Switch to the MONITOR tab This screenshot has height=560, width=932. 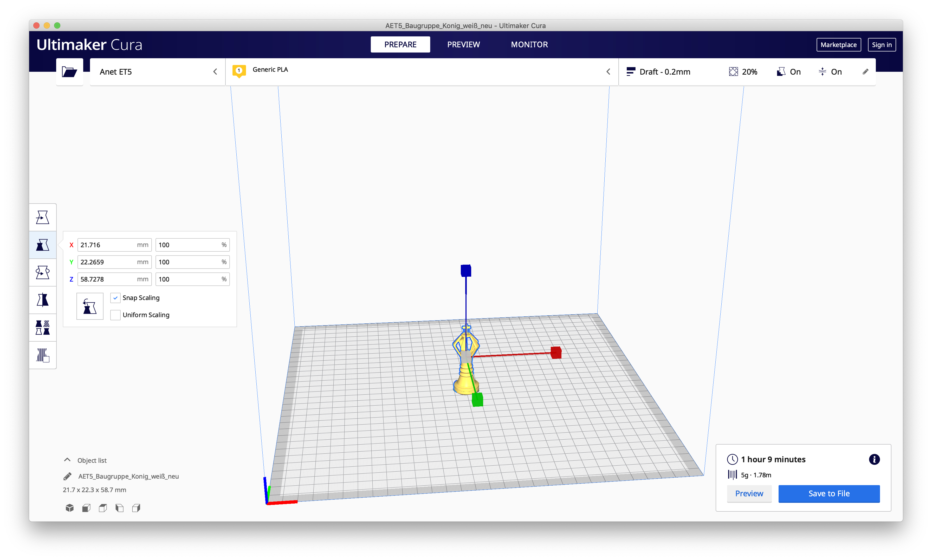tap(529, 44)
